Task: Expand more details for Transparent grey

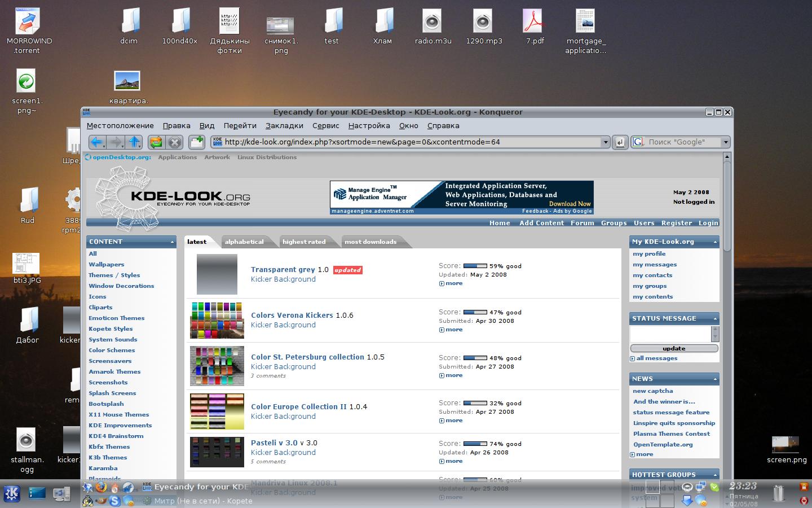Action: (x=451, y=283)
